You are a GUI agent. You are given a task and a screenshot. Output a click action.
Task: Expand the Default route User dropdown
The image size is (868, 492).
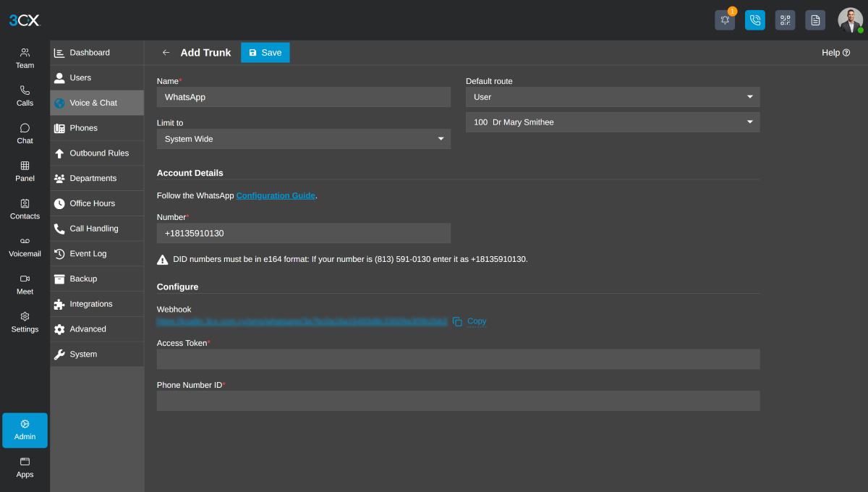click(613, 97)
